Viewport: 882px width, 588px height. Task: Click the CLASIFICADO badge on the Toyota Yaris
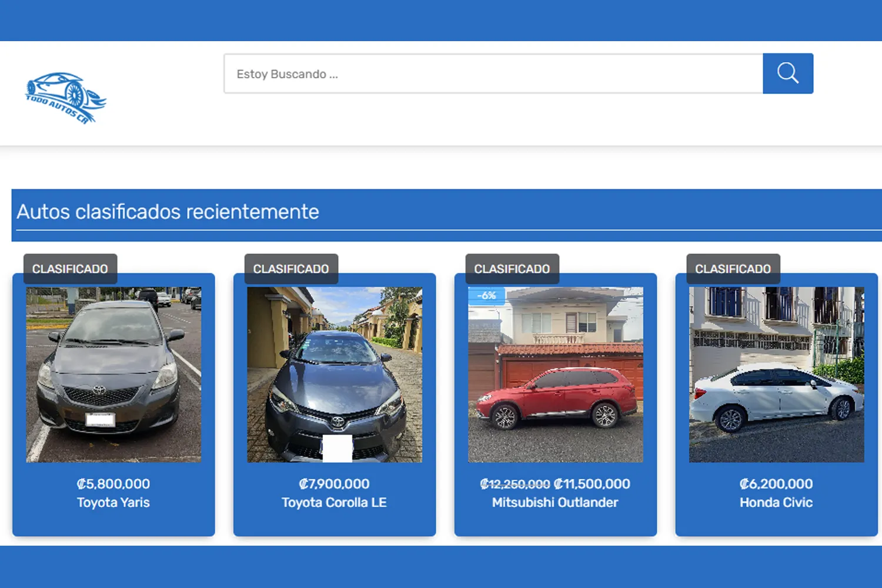pyautogui.click(x=70, y=269)
